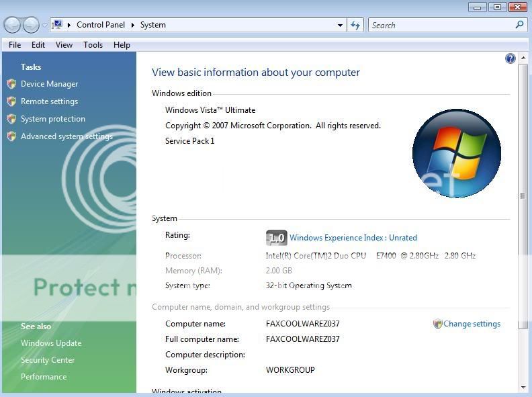Click the Forward navigation arrow button
Viewport: 532px width, 397px height.
point(31,25)
